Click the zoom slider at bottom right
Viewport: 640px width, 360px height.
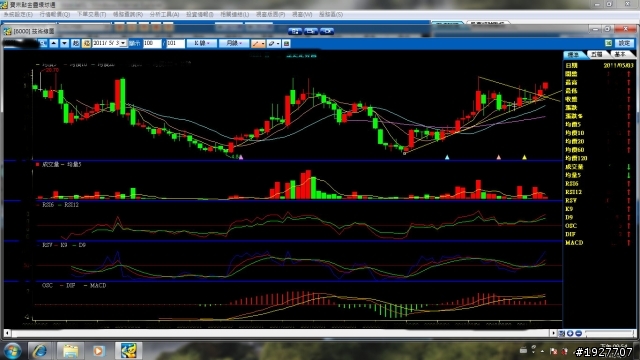click(609, 333)
